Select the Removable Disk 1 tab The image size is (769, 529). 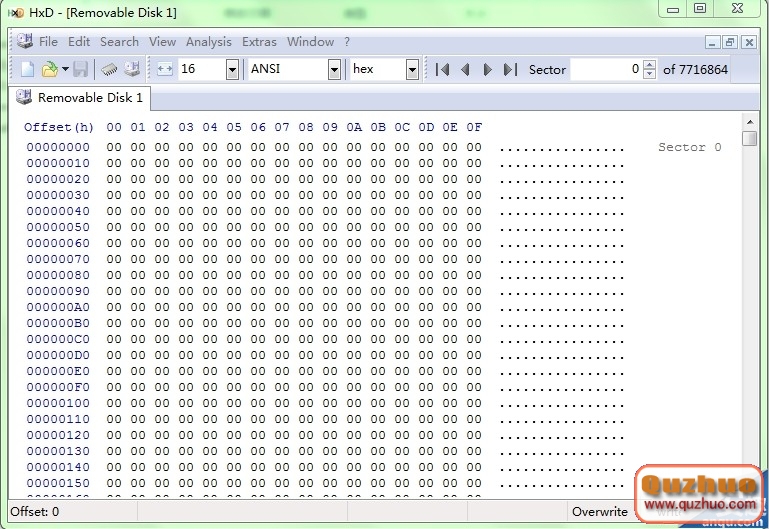[x=79, y=98]
